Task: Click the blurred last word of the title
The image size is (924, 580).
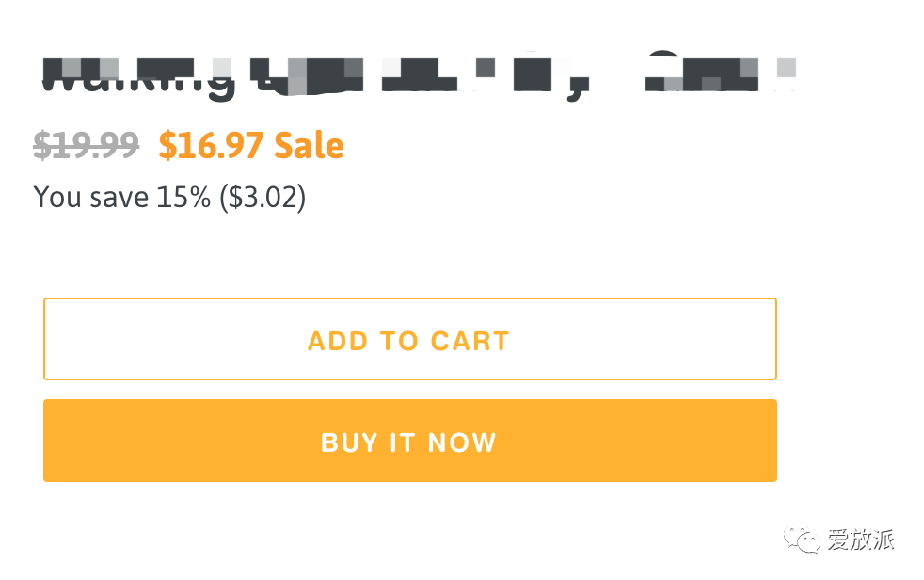Action: (715, 75)
